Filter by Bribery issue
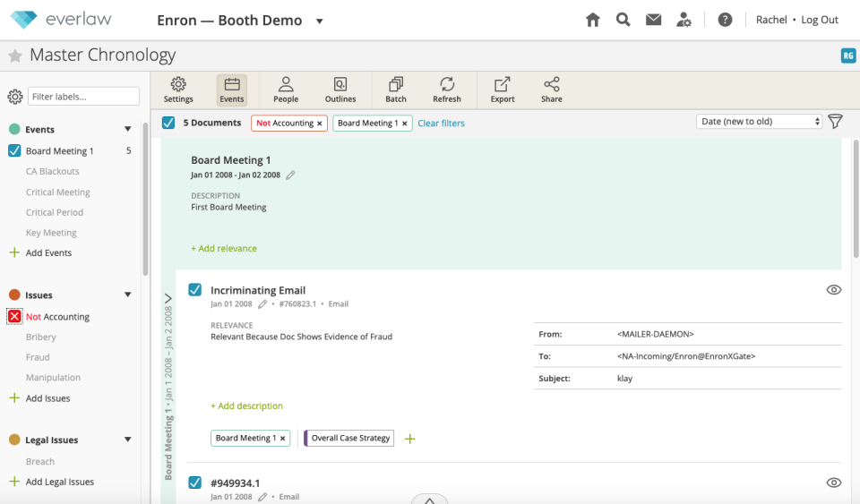 pos(40,337)
